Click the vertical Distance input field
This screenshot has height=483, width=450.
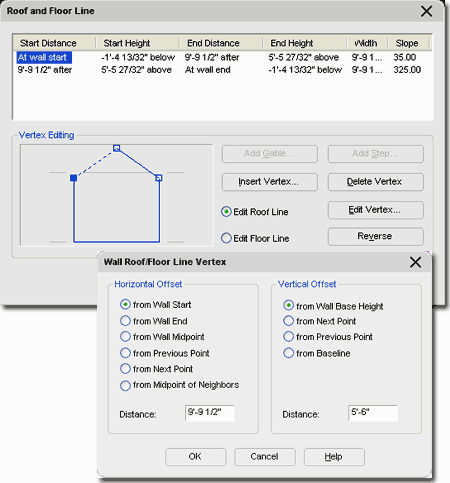[373, 413]
